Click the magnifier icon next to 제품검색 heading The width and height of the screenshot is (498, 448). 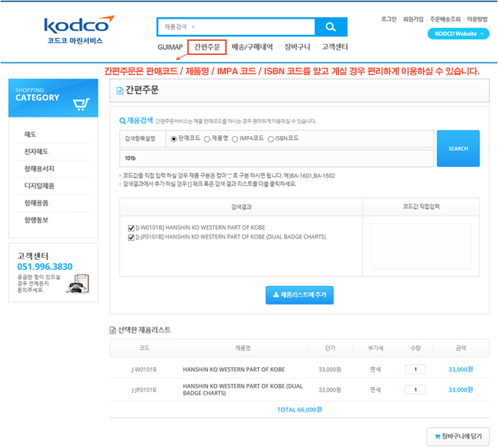click(123, 120)
